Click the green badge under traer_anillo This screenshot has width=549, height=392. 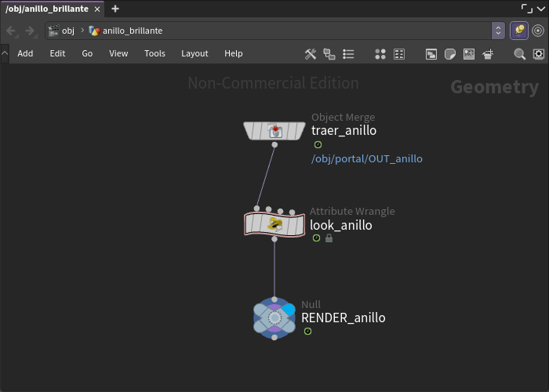(x=318, y=144)
